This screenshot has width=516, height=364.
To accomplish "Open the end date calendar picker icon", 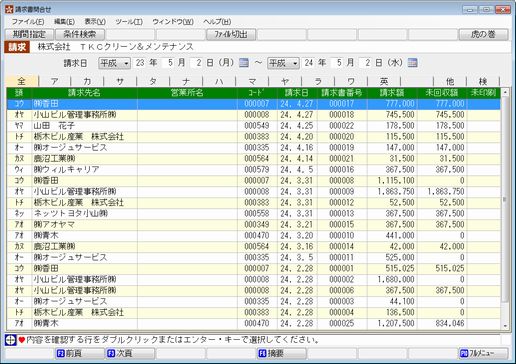I will point(413,63).
